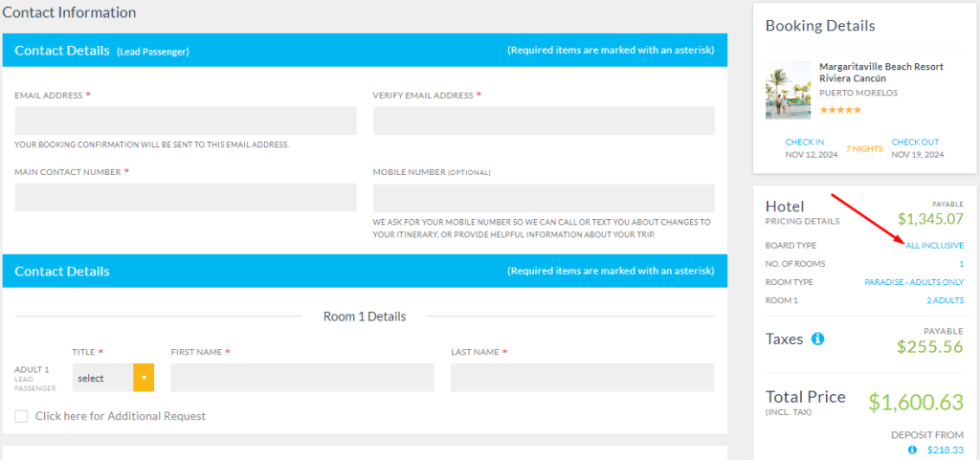The image size is (980, 460).
Task: Click the Taxes info icon
Action: tap(817, 339)
